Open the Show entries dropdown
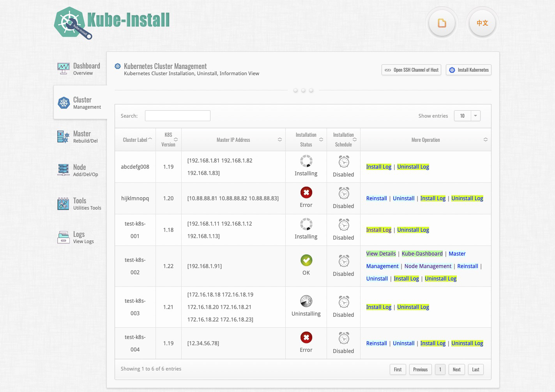The image size is (555, 392). [x=467, y=116]
